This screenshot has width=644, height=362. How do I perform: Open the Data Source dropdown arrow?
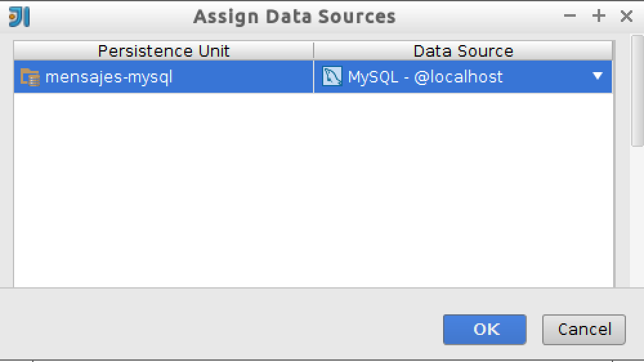pos(598,76)
